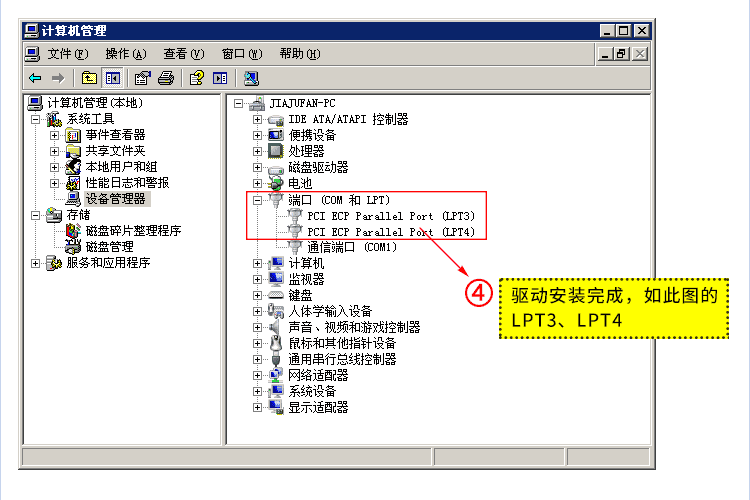This screenshot has height=500, width=750.
Task: Open the 文件(F) menu
Action: [x=68, y=54]
